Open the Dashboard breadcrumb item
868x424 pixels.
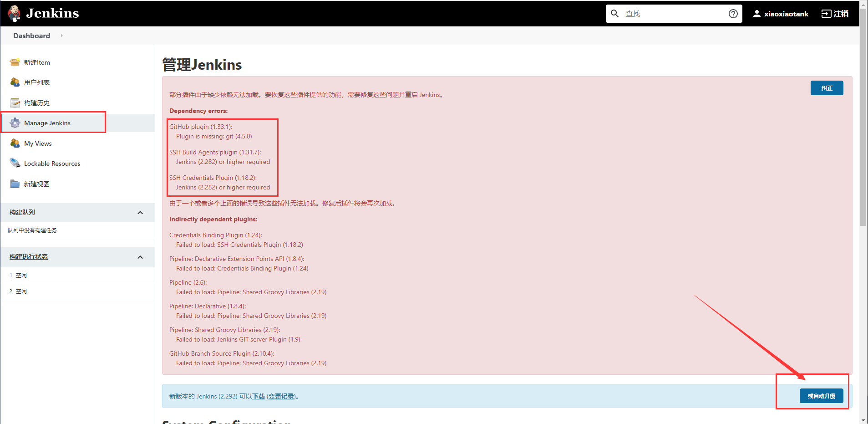click(31, 36)
